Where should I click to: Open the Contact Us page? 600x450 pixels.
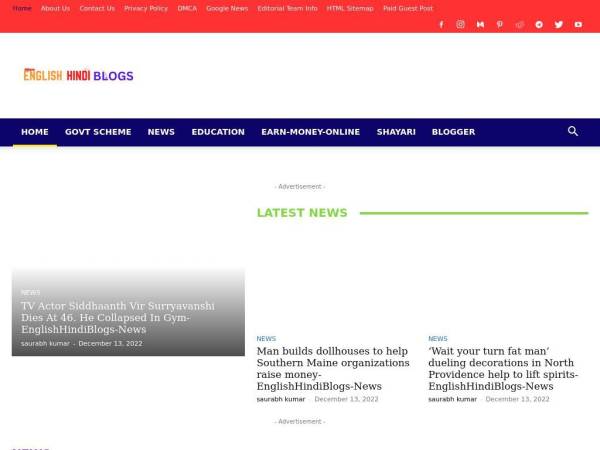(x=97, y=8)
